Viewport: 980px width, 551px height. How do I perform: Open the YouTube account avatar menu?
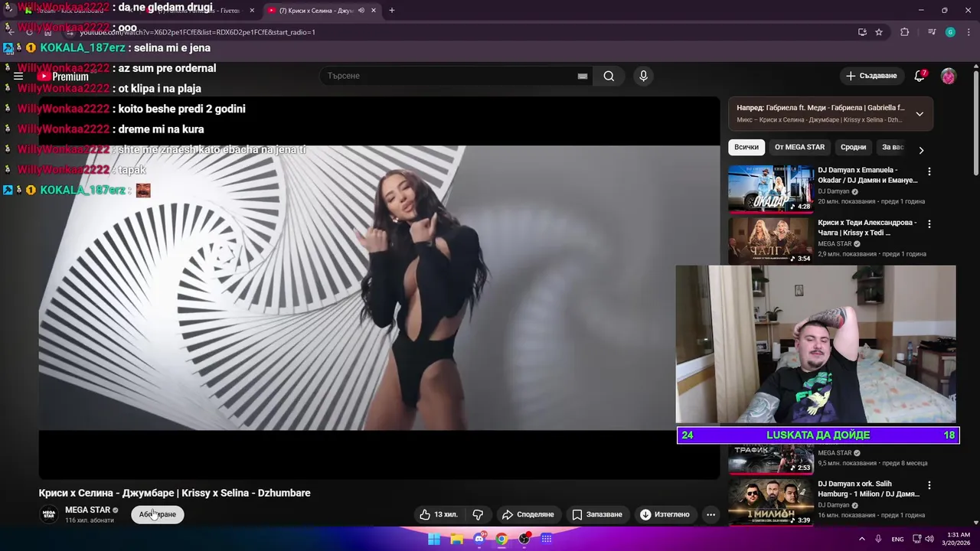tap(949, 76)
